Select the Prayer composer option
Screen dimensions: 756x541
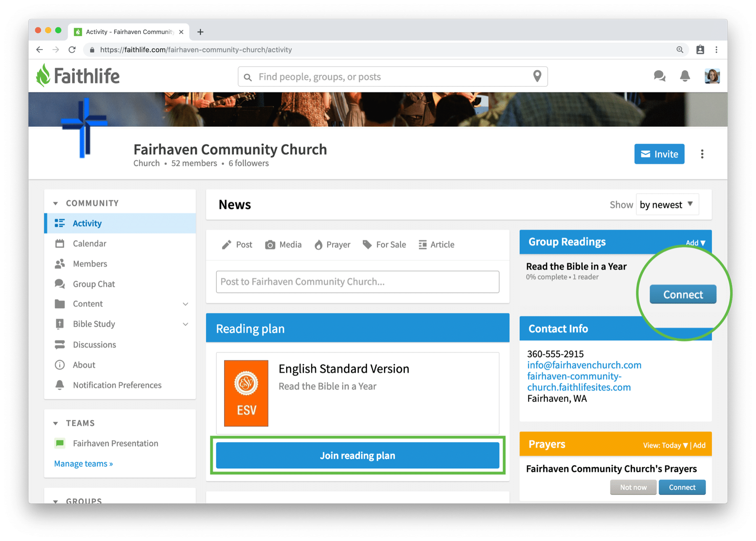pos(332,244)
